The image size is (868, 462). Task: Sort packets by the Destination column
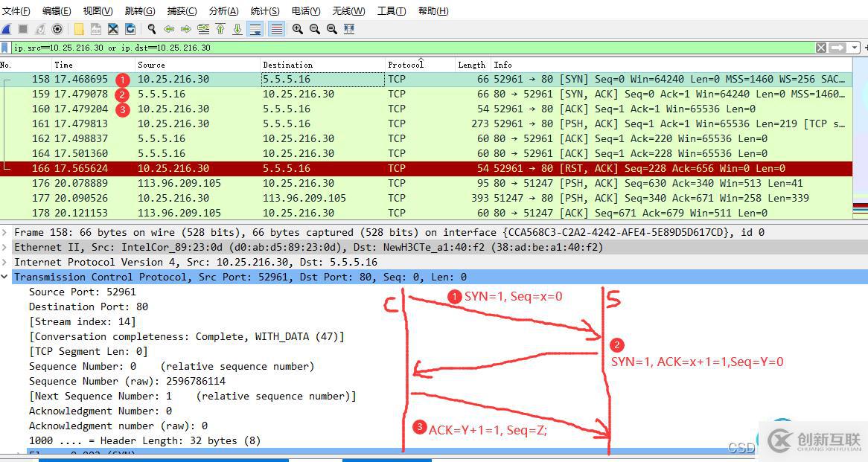point(322,65)
